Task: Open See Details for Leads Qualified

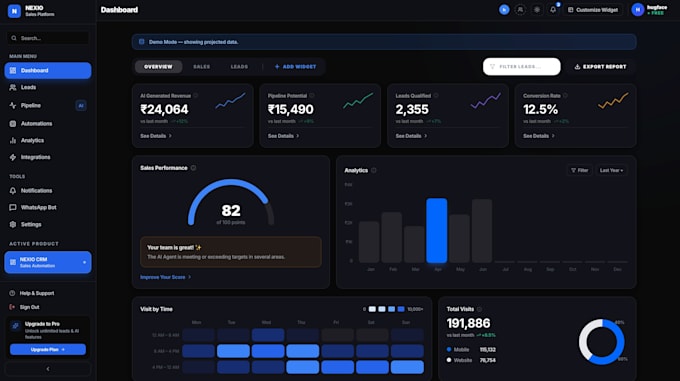Action: 411,136
